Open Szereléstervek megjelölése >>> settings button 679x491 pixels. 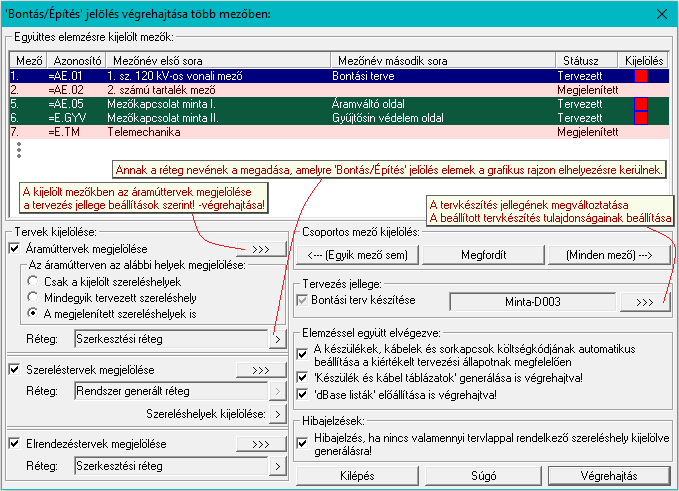click(261, 370)
